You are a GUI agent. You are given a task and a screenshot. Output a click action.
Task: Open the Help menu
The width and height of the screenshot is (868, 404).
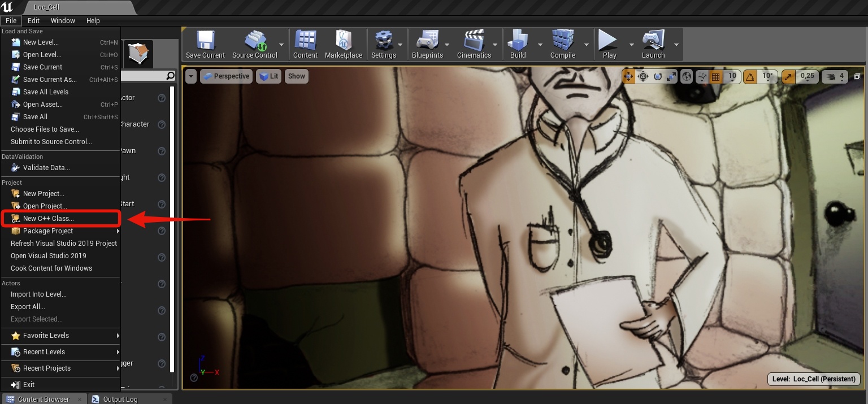pos(93,21)
